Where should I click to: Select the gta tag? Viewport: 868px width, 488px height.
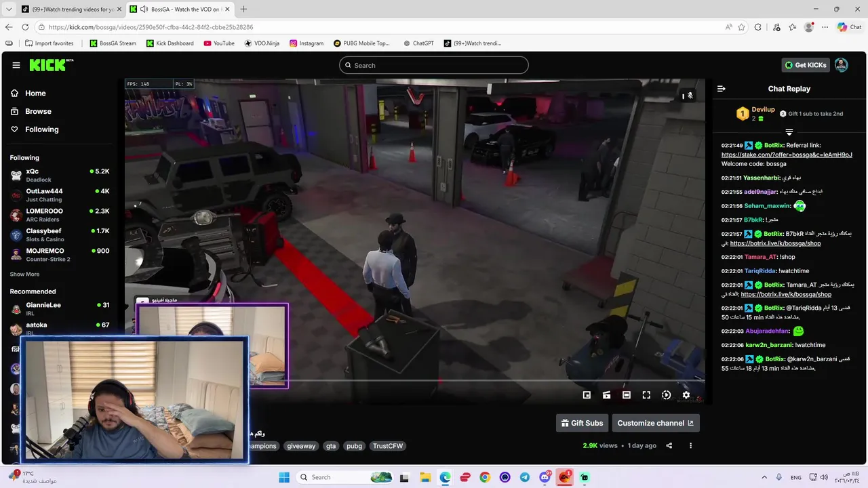point(331,446)
